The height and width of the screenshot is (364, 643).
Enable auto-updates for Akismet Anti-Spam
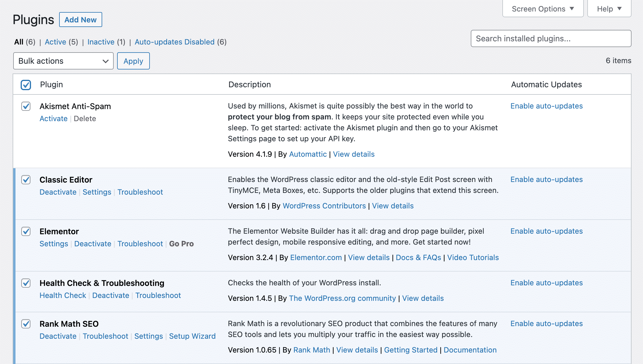click(x=547, y=106)
